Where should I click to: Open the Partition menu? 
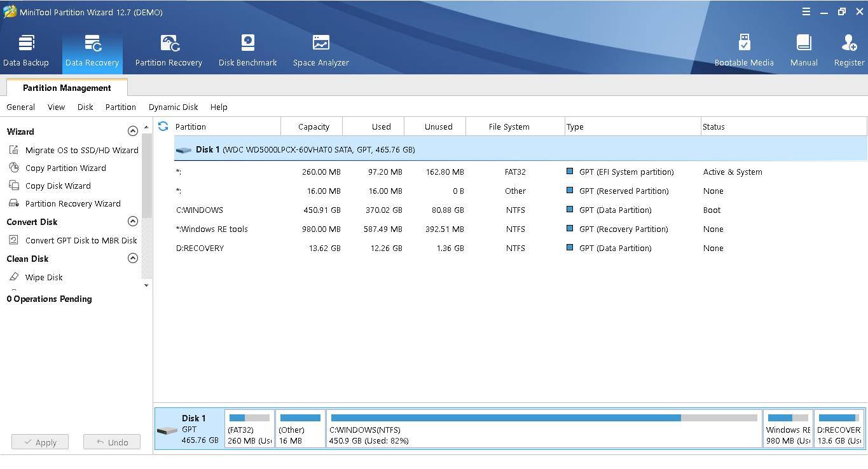tap(120, 107)
